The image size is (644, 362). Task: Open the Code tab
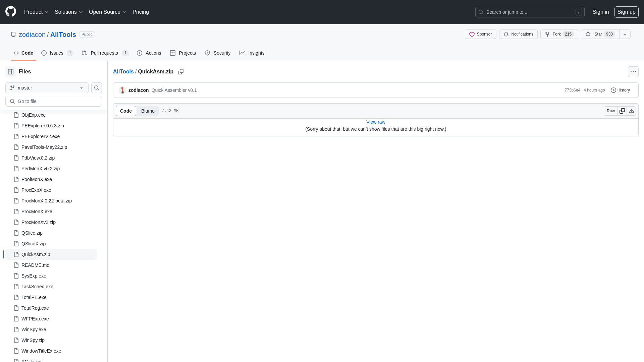[x=23, y=53]
